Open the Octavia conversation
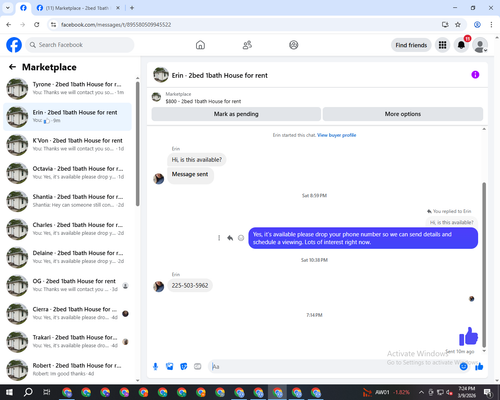500x400 pixels. pyautogui.click(x=67, y=173)
